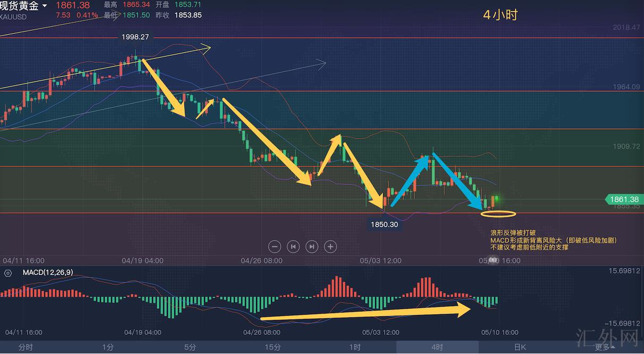644x354 pixels.
Task: Expand the 更多 timeframe menu
Action: tap(605, 347)
